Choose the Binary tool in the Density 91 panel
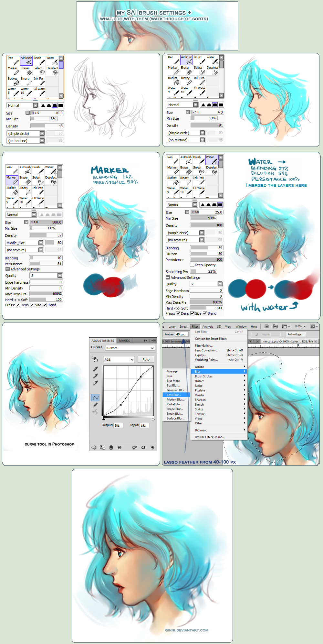 coord(186,81)
